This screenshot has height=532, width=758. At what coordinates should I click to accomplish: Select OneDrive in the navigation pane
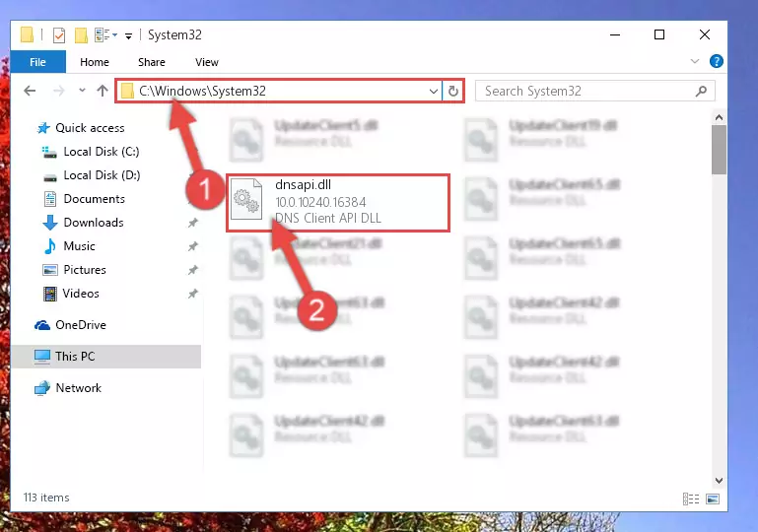pyautogui.click(x=80, y=325)
